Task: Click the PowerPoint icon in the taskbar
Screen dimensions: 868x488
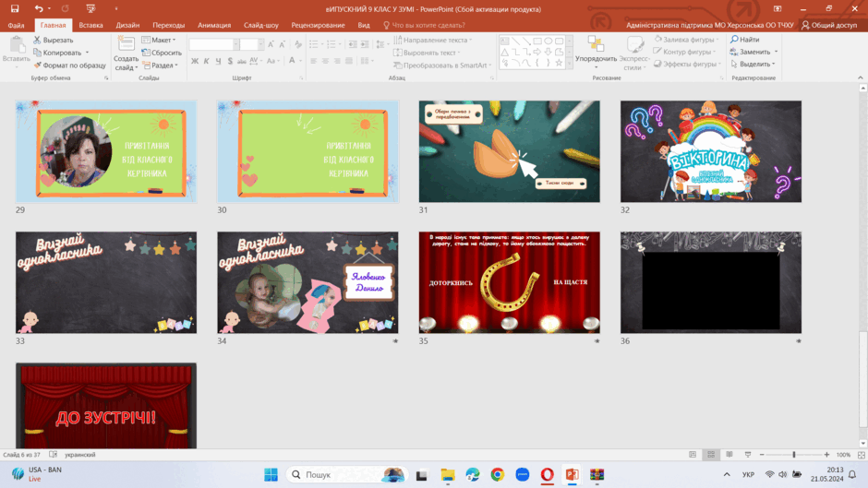Action: click(572, 474)
